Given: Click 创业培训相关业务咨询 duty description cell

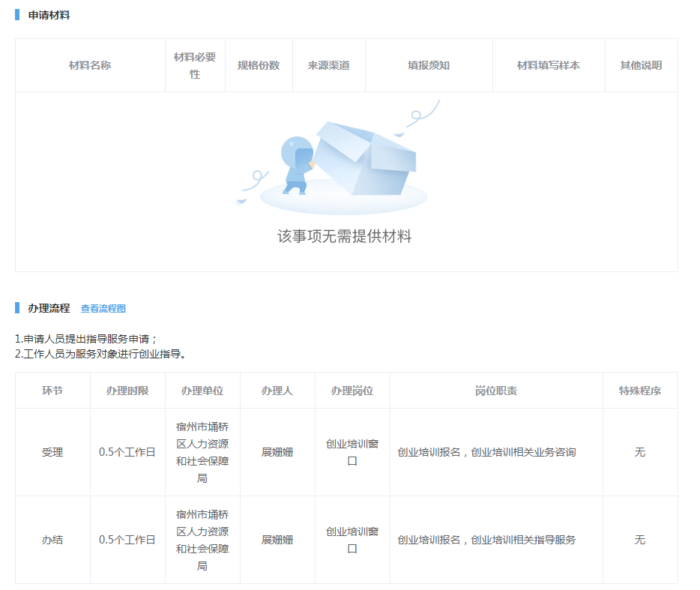Looking at the screenshot, I should pos(487,452).
